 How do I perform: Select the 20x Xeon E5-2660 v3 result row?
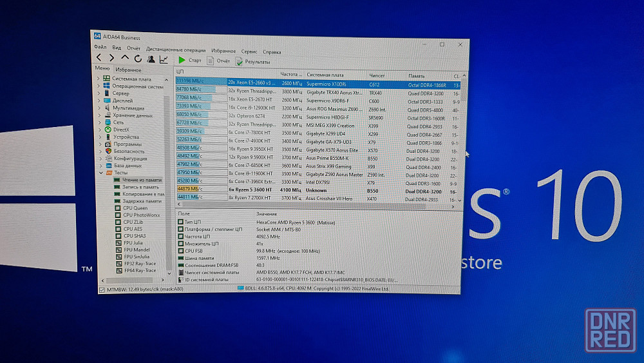click(x=318, y=83)
